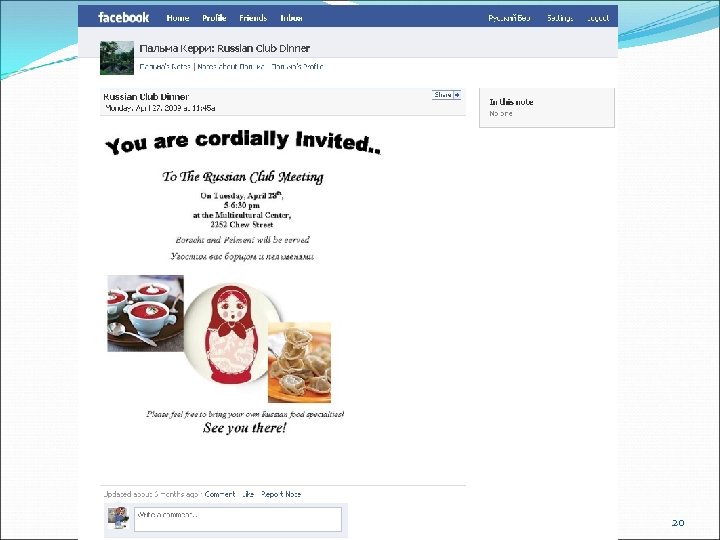The height and width of the screenshot is (540, 720).
Task: Open the Friends menu item
Action: [x=253, y=18]
